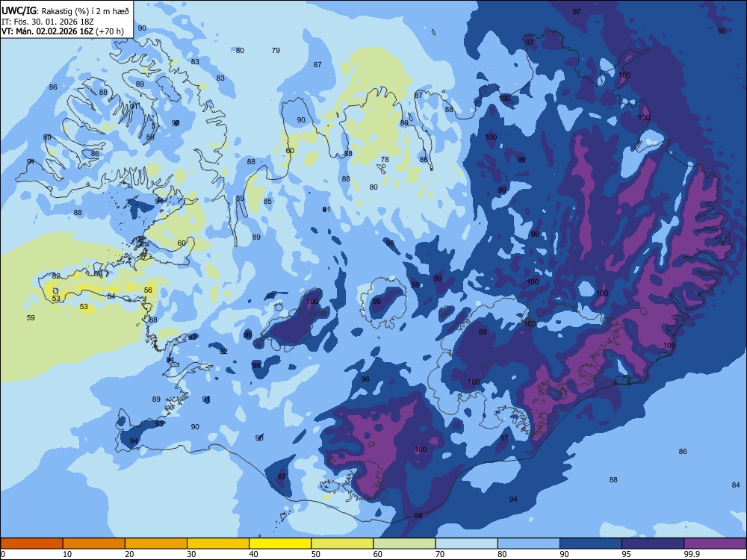This screenshot has width=747, height=560.
Task: Click the 50–60 yellow-green legend swatch
Action: pyautogui.click(x=342, y=544)
